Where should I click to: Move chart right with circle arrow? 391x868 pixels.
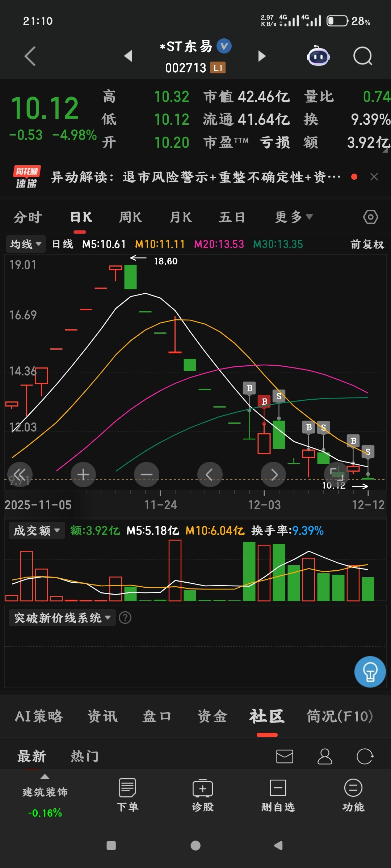coord(273,475)
